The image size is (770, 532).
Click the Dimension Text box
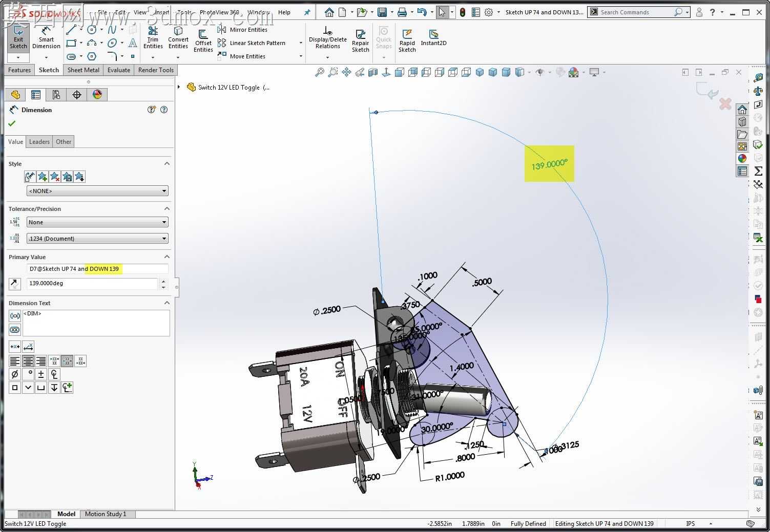coord(96,323)
